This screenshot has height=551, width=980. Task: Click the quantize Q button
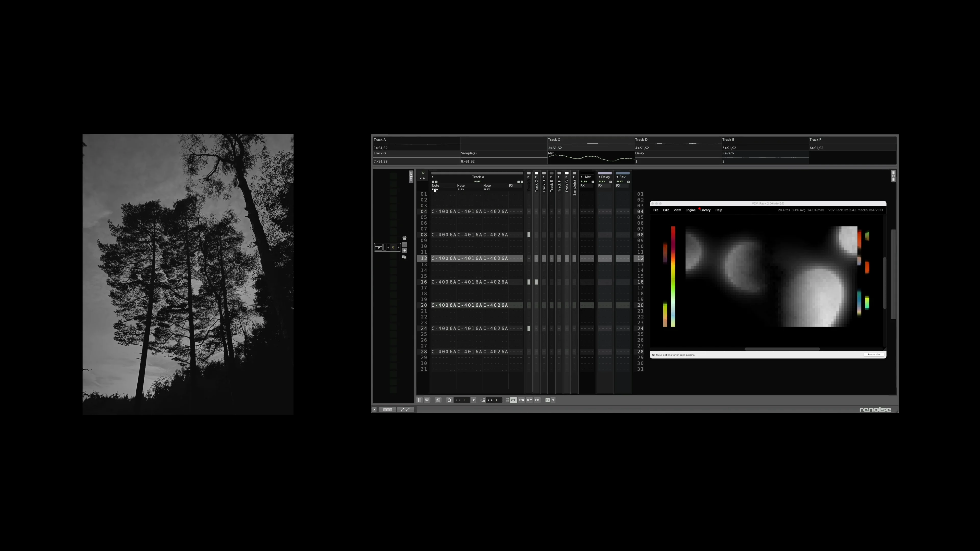[x=449, y=400]
